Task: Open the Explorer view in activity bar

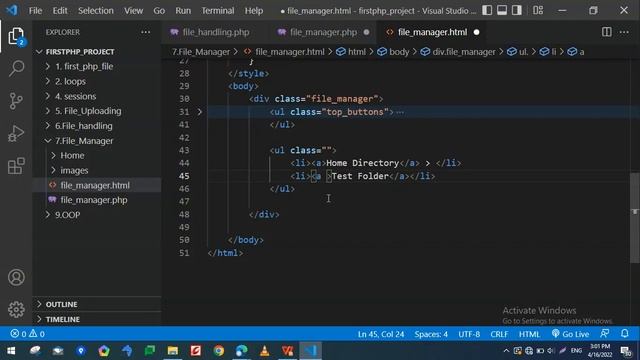Action: coord(16,36)
